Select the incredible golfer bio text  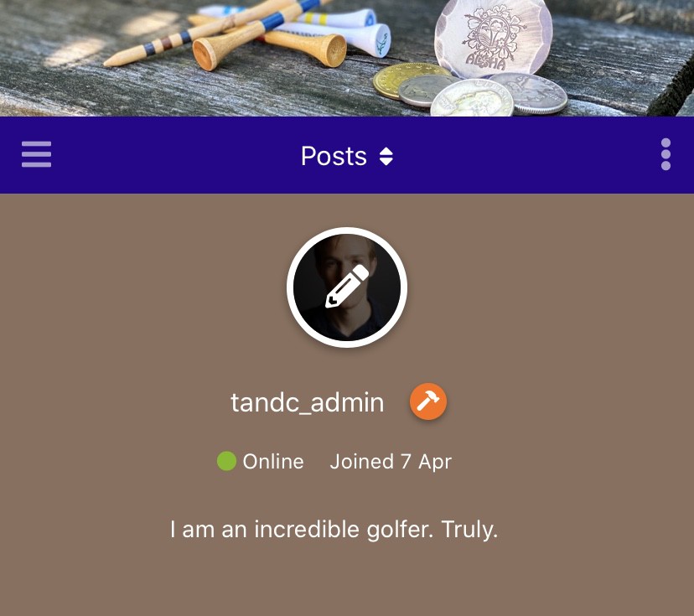point(334,530)
